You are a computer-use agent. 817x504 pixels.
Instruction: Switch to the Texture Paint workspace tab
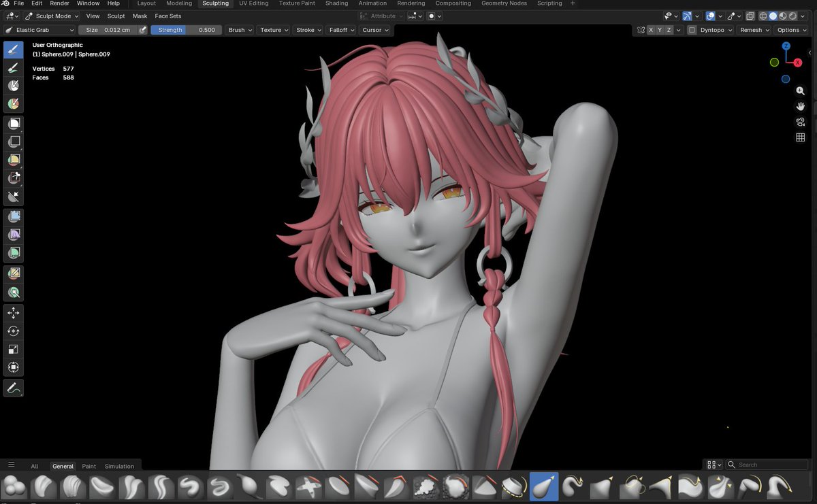coord(297,3)
